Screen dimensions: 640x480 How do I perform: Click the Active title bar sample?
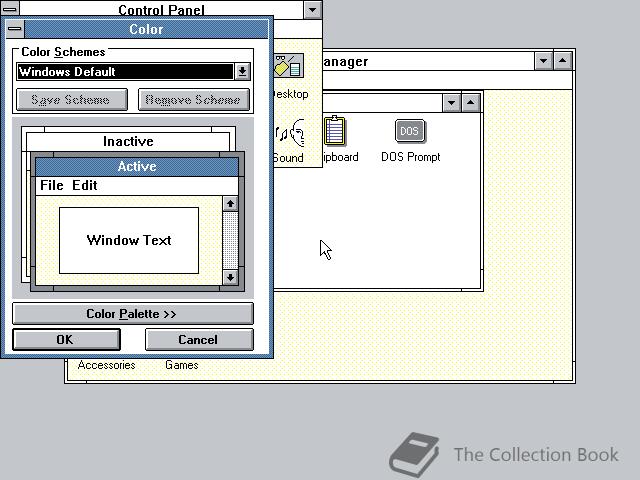137,167
